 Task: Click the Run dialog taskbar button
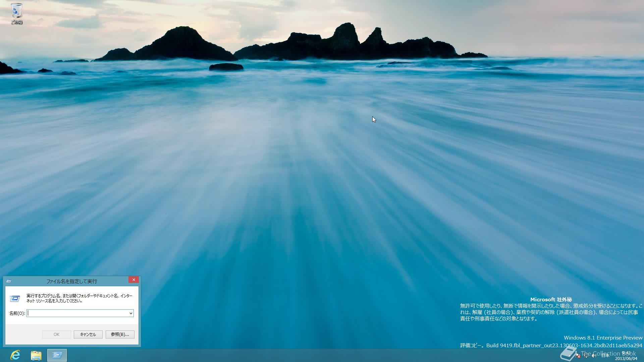57,355
